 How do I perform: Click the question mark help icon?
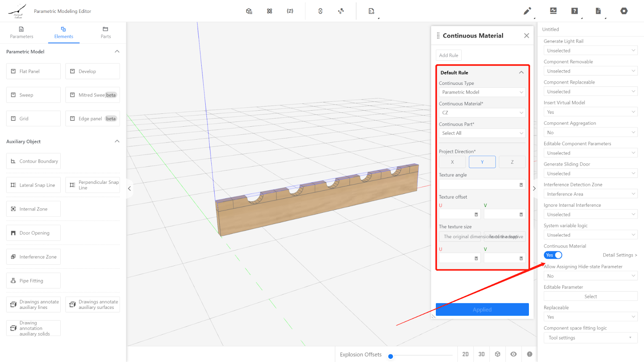pyautogui.click(x=574, y=11)
